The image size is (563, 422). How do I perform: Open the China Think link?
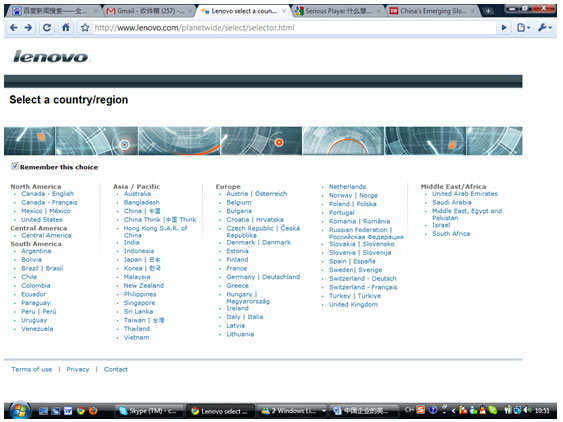tap(160, 219)
